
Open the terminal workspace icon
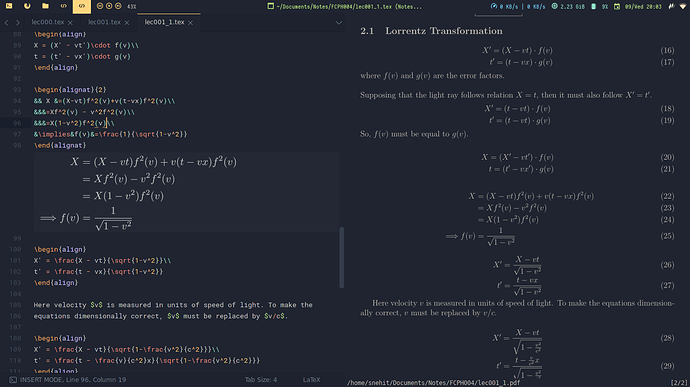tap(9, 6)
